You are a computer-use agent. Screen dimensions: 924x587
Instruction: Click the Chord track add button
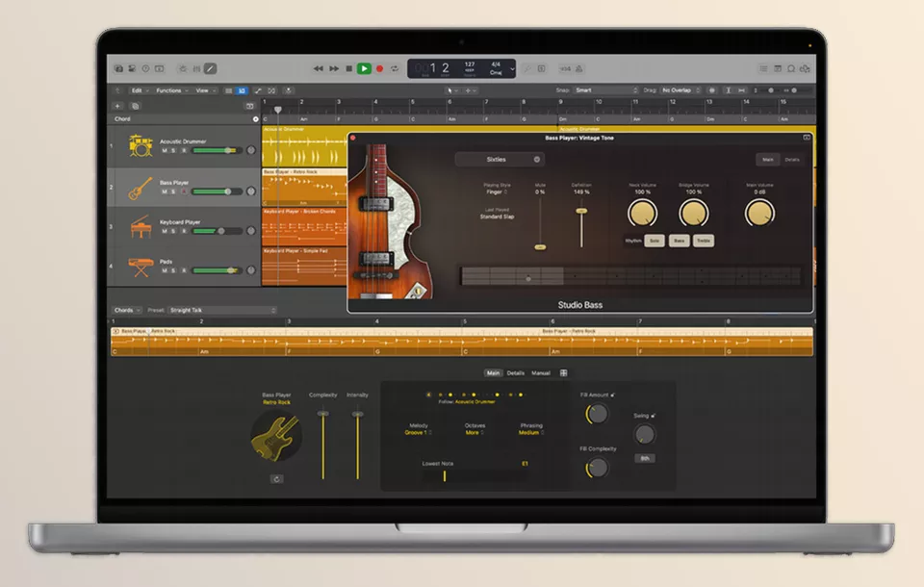[x=256, y=119]
